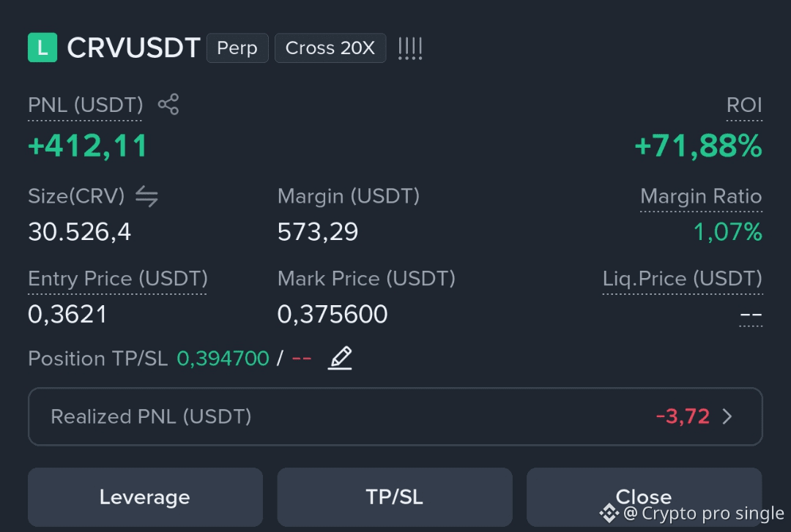This screenshot has width=791, height=532.
Task: Open the TP/SL settings button
Action: [x=395, y=497]
